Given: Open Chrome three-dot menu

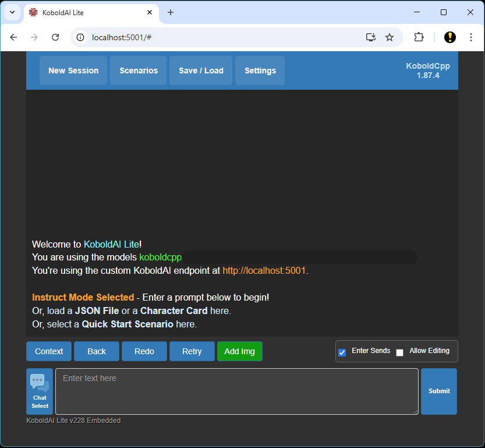Looking at the screenshot, I should click(x=470, y=37).
